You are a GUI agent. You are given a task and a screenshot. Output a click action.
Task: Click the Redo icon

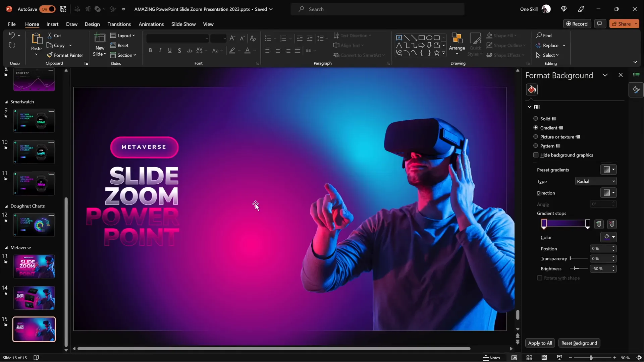point(12,45)
